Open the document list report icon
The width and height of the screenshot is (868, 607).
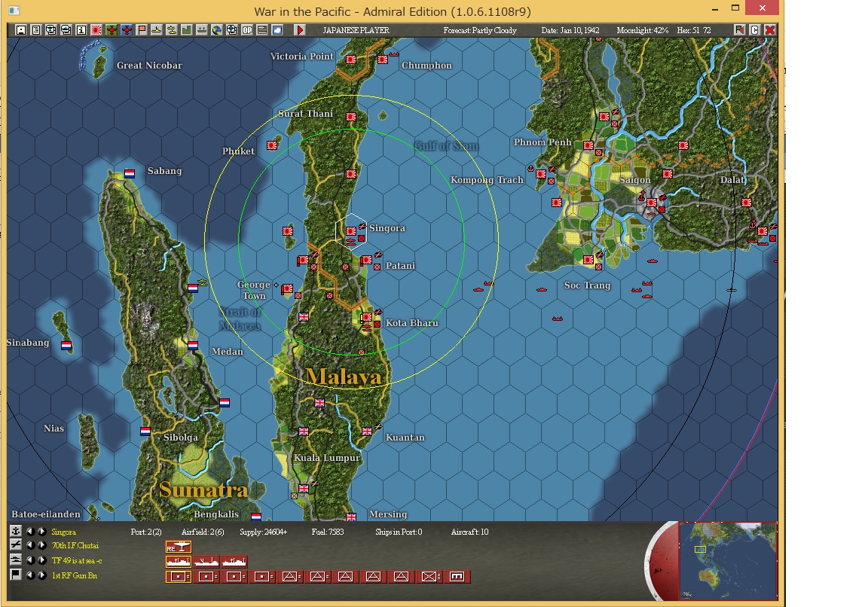[x=36, y=30]
